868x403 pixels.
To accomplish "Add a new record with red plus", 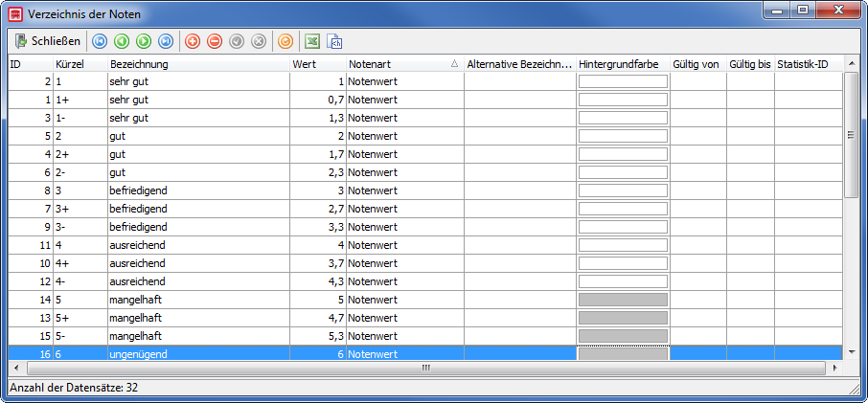I will click(x=193, y=41).
